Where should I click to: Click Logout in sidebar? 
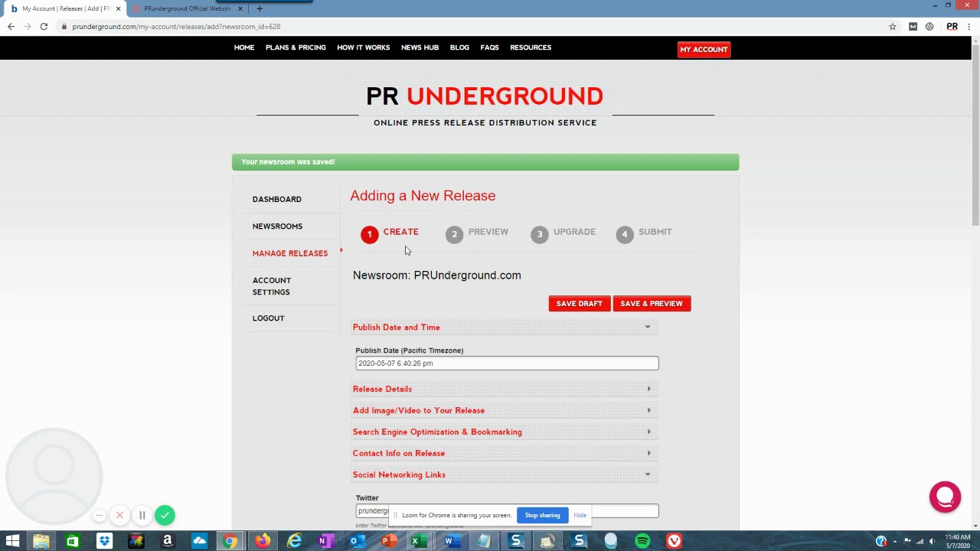tap(268, 318)
